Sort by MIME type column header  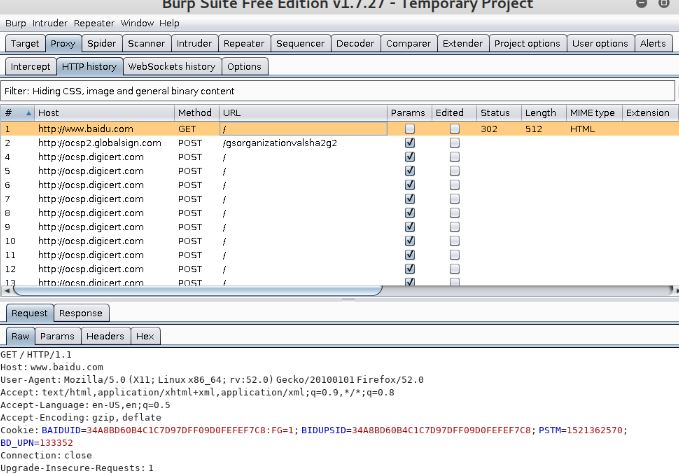pyautogui.click(x=594, y=113)
